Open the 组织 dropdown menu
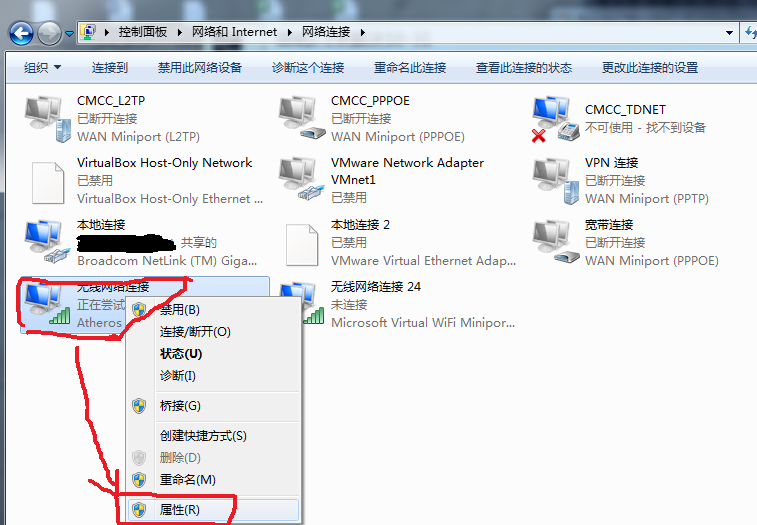 pyautogui.click(x=42, y=68)
